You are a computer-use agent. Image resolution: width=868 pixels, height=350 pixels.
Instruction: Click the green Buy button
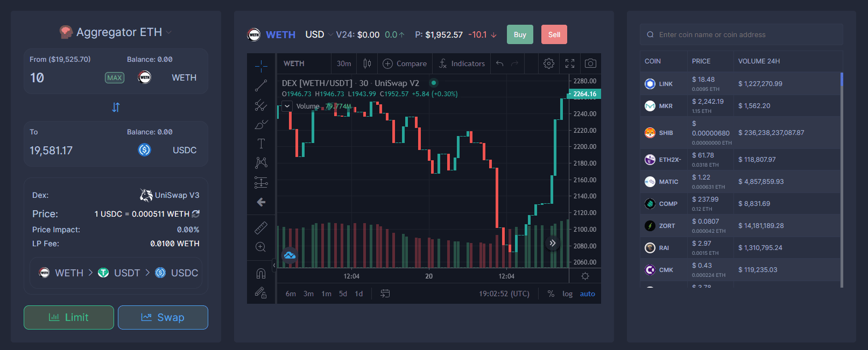click(x=520, y=34)
